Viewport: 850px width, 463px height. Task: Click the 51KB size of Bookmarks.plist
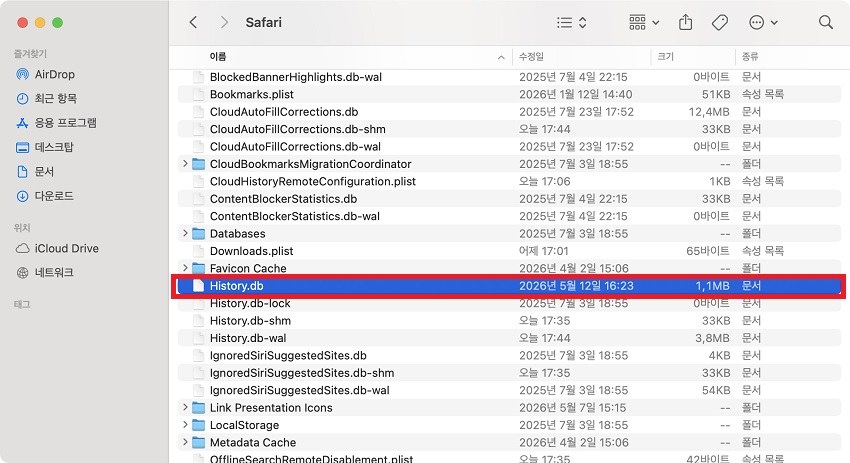pyautogui.click(x=716, y=94)
